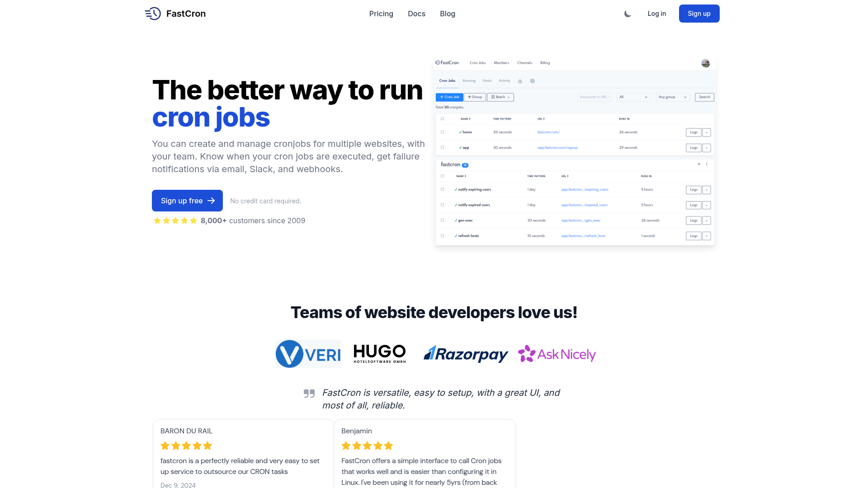This screenshot has width=868, height=488.
Task: Check the refresh hosts row checkbox
Action: click(x=443, y=235)
